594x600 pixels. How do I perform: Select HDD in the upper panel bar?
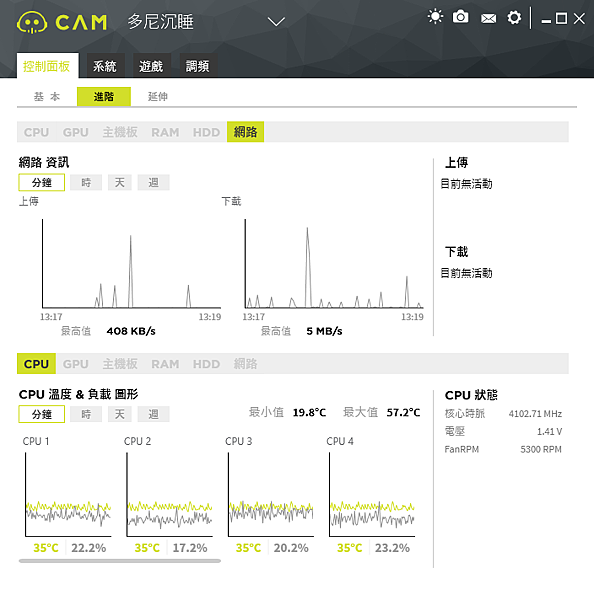pyautogui.click(x=206, y=132)
